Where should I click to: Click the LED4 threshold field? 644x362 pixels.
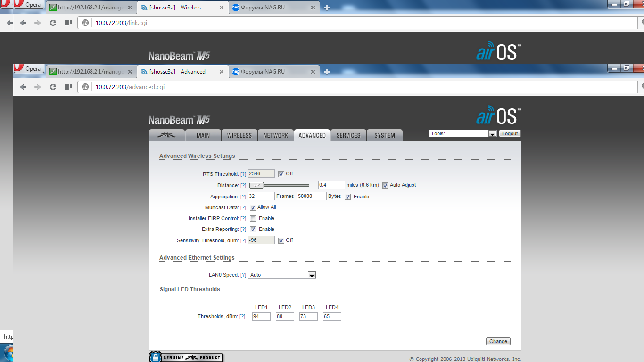332,316
